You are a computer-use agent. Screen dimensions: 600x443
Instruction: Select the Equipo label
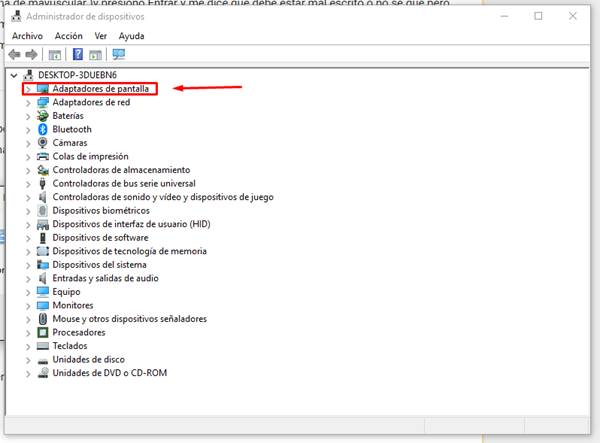[66, 292]
